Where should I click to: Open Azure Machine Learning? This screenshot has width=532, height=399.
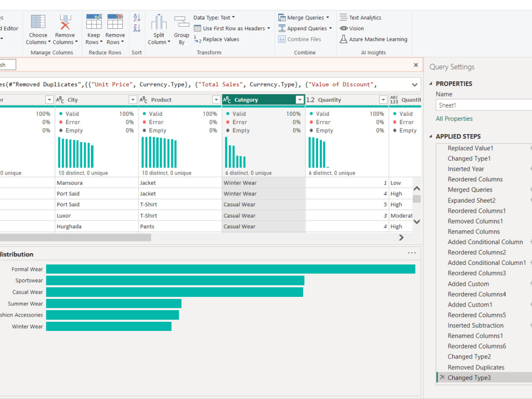373,39
